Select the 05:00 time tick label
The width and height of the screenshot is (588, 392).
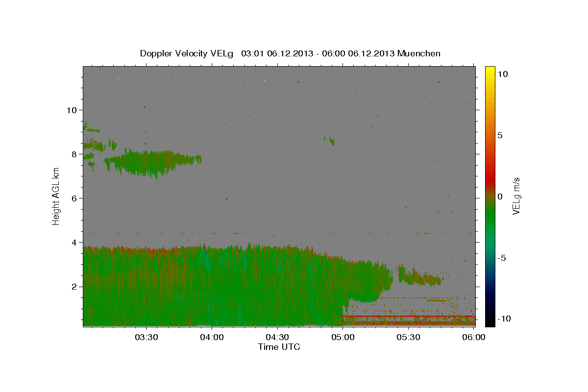click(x=343, y=337)
